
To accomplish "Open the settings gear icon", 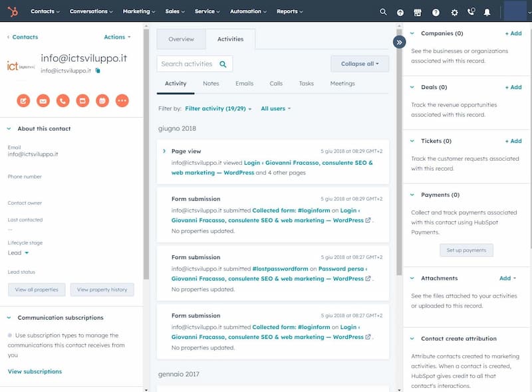I will coord(455,13).
